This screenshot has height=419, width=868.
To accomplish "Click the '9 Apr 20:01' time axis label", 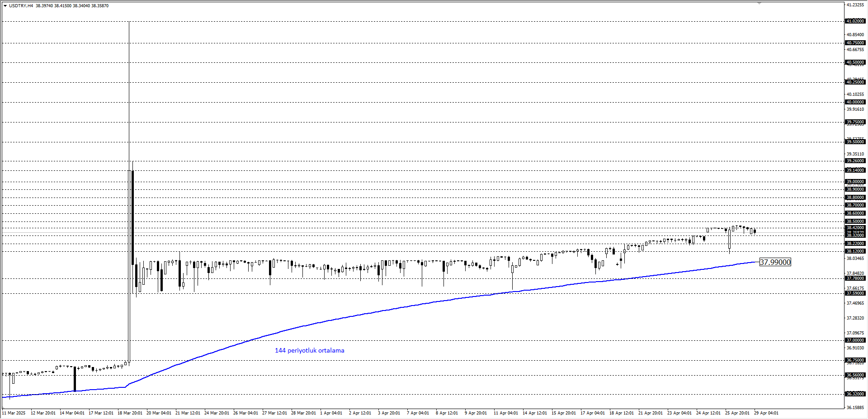I will coord(476,413).
